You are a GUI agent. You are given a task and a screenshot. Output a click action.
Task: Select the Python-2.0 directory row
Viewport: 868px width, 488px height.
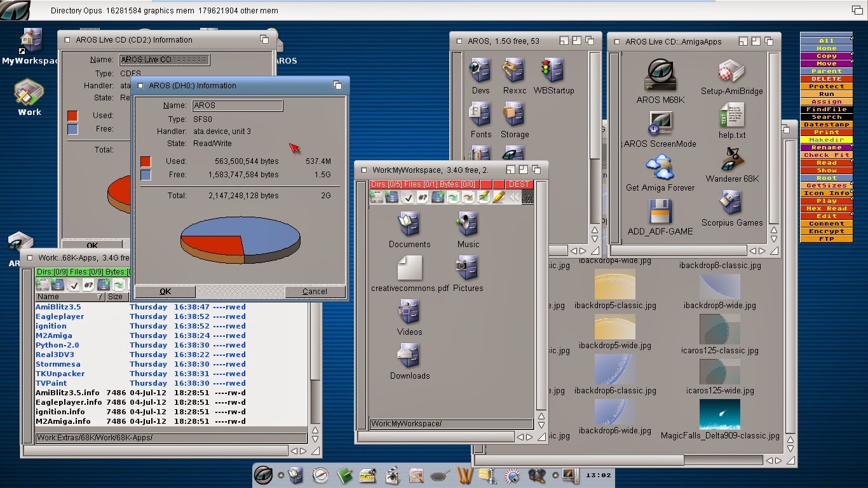pyautogui.click(x=172, y=345)
